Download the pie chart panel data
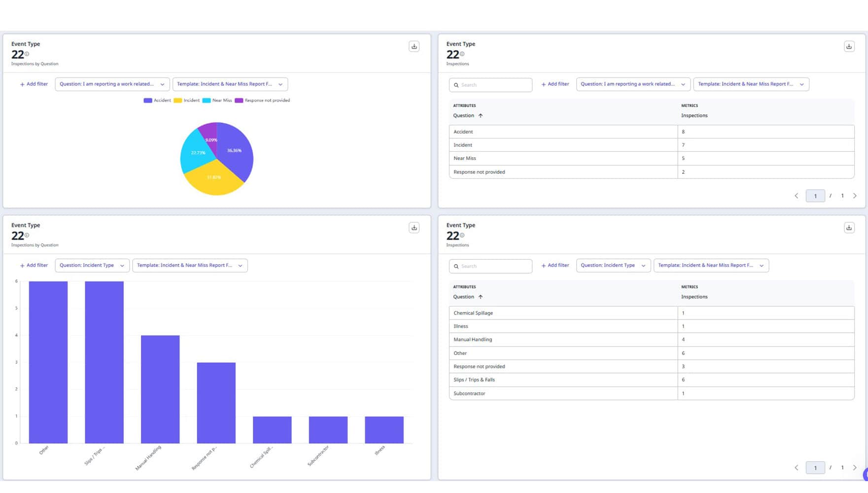The image size is (868, 493). pos(414,46)
